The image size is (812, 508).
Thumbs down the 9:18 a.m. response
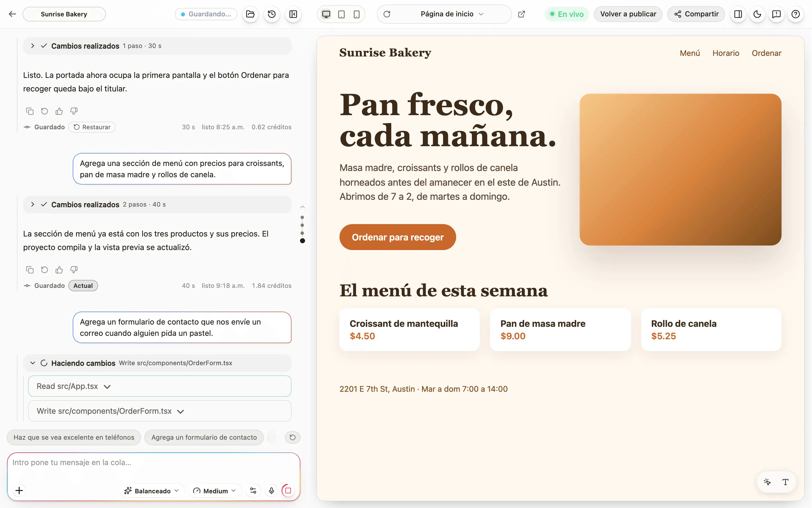click(74, 270)
